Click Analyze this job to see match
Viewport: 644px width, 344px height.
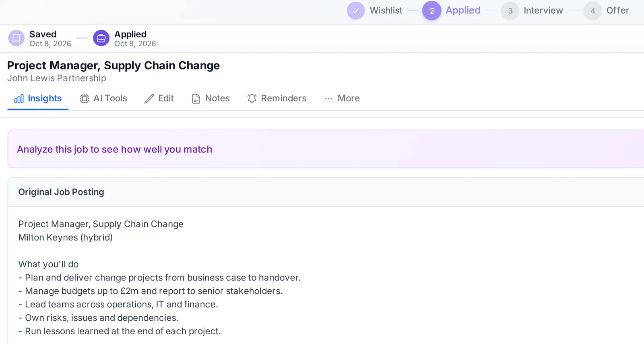(x=114, y=149)
